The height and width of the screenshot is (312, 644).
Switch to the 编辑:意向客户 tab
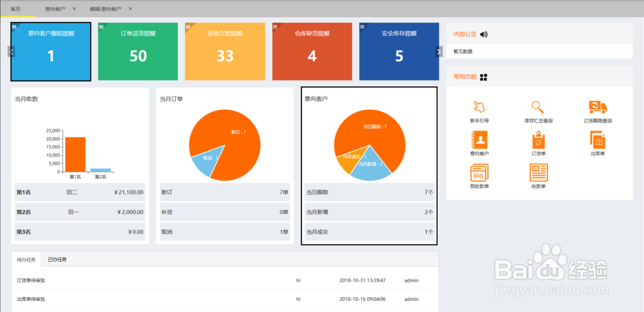coord(106,8)
